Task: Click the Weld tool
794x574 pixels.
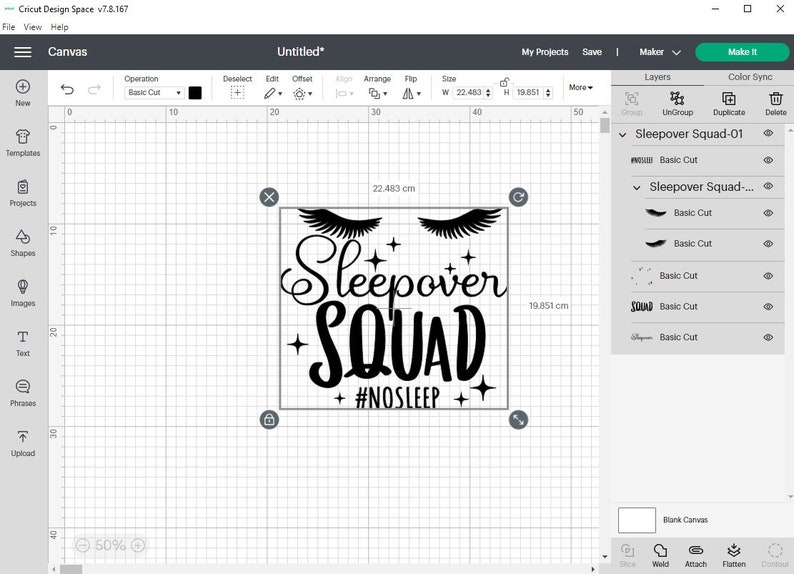Action: coord(660,555)
